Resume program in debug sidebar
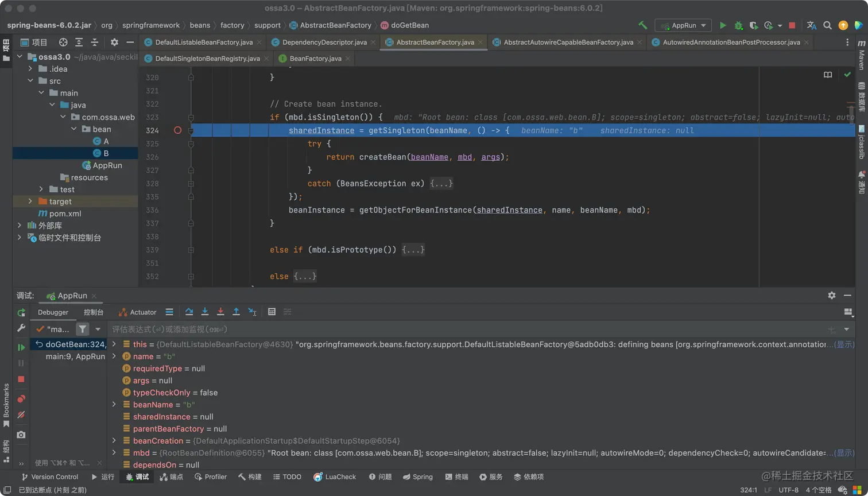The width and height of the screenshot is (868, 496). tap(21, 347)
